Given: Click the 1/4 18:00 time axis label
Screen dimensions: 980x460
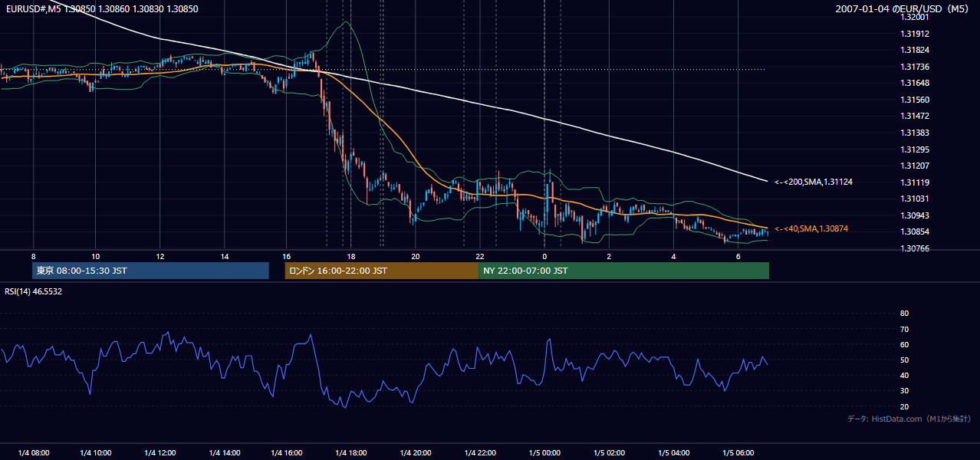Looking at the screenshot, I should [351, 453].
